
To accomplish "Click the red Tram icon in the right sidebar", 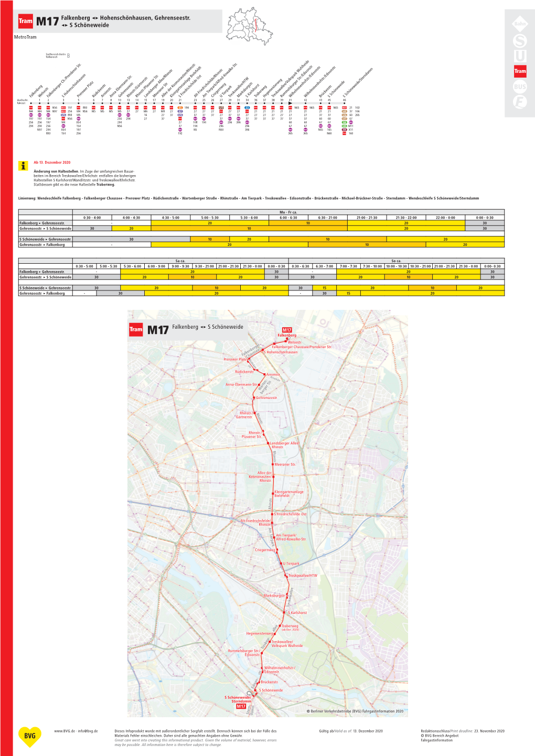I will pos(520,71).
